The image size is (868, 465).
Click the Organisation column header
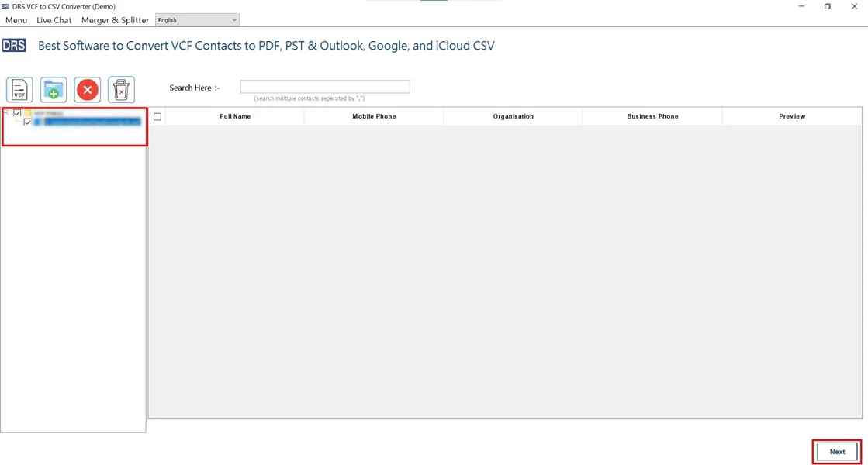pyautogui.click(x=513, y=115)
